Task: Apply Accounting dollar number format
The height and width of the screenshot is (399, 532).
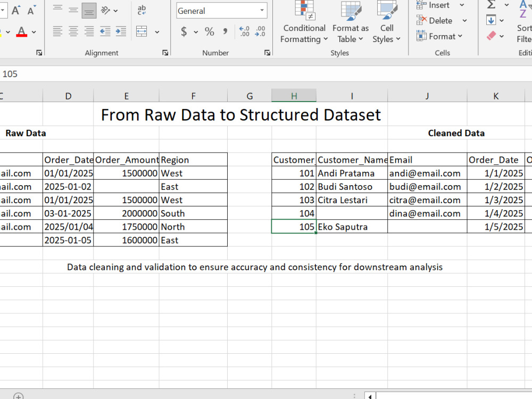Action: 184,31
